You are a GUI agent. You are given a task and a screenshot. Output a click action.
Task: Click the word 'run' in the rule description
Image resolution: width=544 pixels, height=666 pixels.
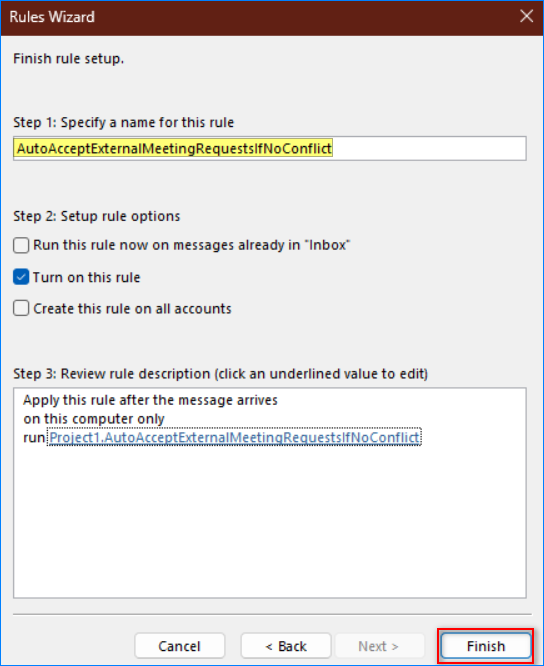(34, 438)
